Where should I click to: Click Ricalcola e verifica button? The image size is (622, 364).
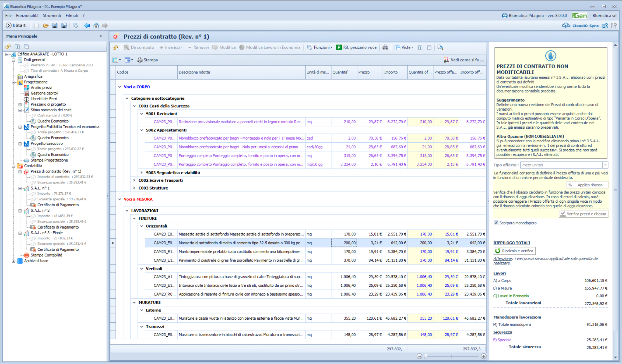(x=514, y=251)
